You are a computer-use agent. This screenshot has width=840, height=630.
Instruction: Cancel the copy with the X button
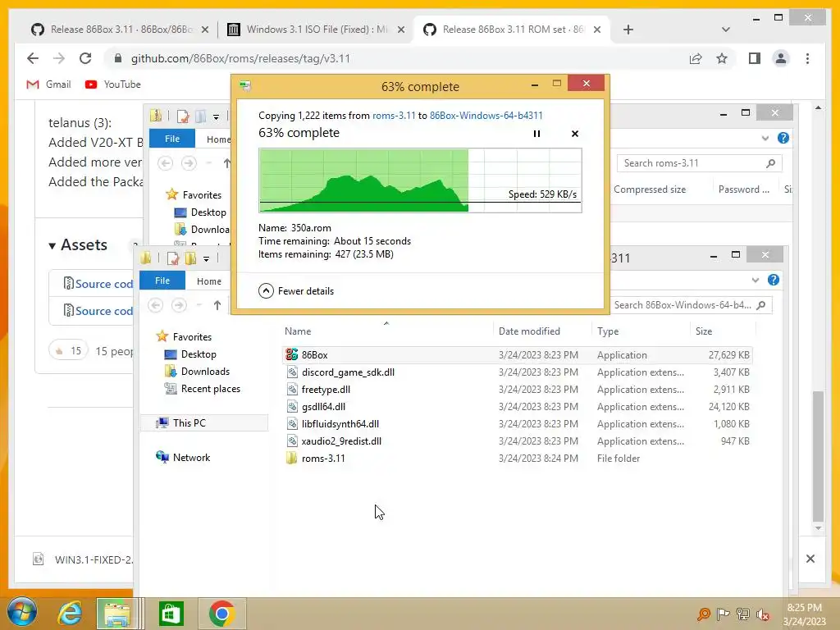[x=575, y=134]
